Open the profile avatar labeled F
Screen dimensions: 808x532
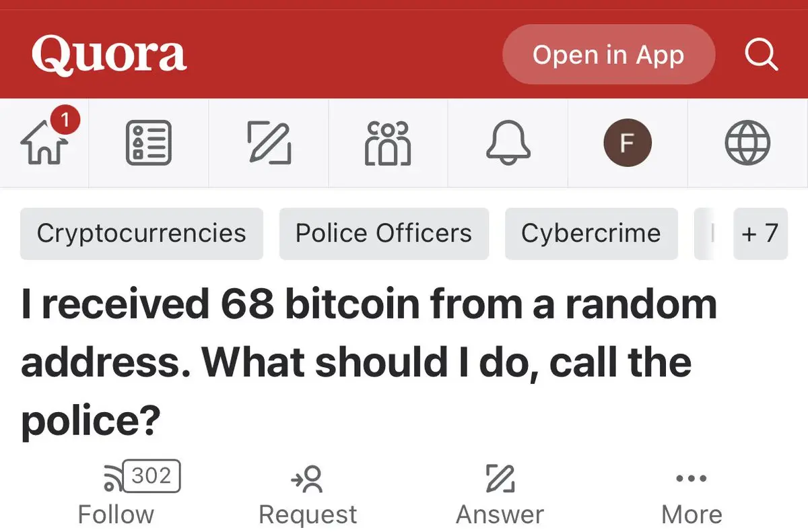628,143
